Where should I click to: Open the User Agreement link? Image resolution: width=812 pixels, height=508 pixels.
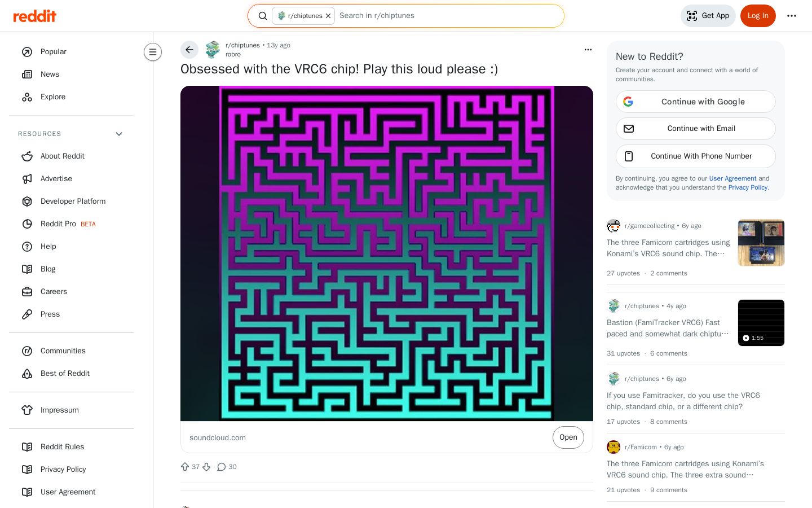point(732,178)
